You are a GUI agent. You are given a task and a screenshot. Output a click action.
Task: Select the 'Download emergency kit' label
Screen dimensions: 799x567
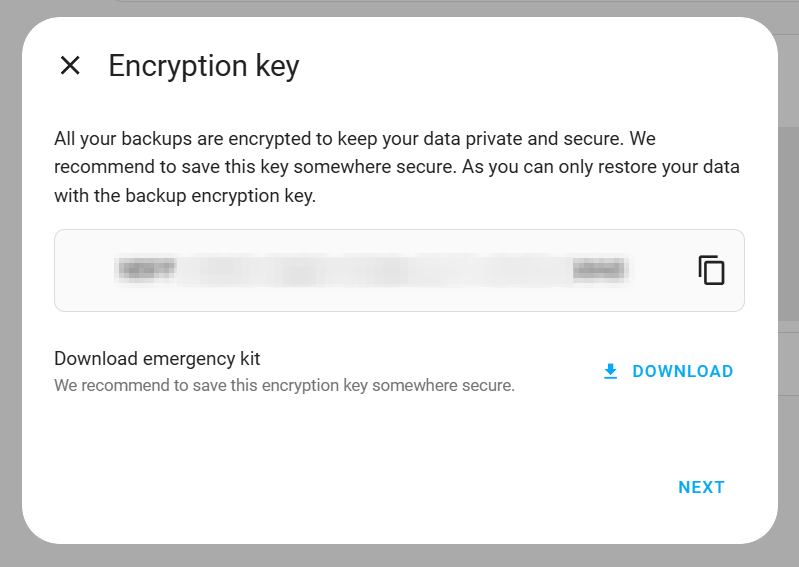coord(157,358)
